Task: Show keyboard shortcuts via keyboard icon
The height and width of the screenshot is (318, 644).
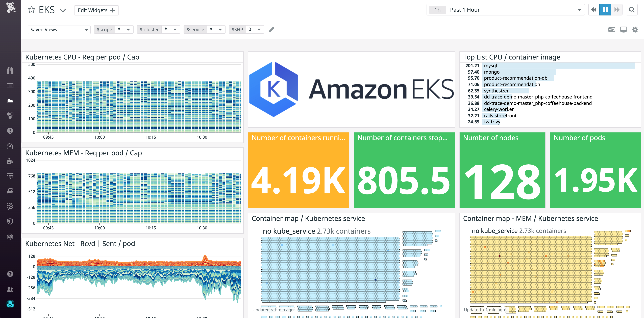Action: point(612,29)
